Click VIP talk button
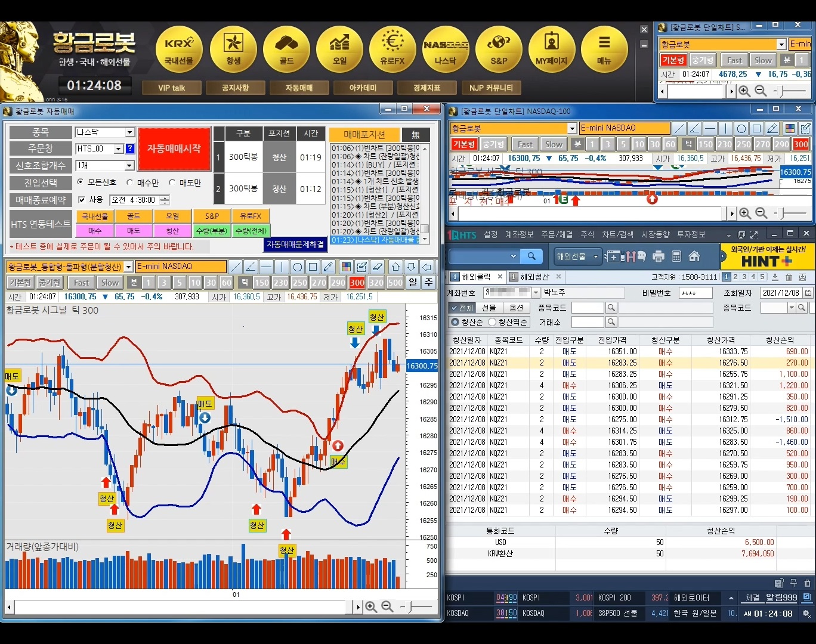This screenshot has height=644, width=816. click(x=171, y=88)
